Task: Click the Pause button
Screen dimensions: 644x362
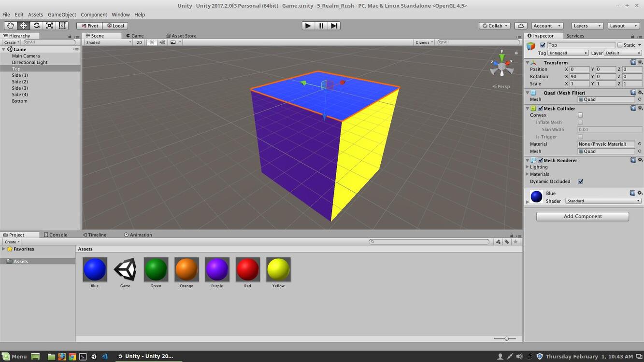Action: (x=321, y=26)
